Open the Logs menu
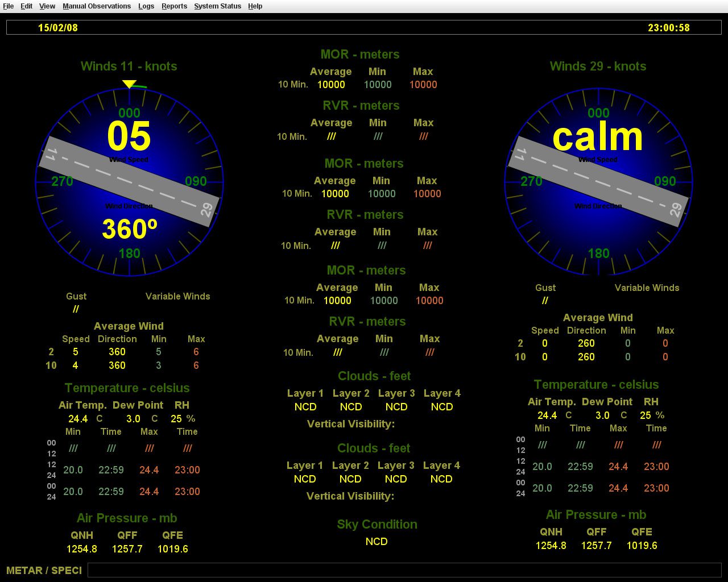The width and height of the screenshot is (728, 582). click(x=146, y=6)
